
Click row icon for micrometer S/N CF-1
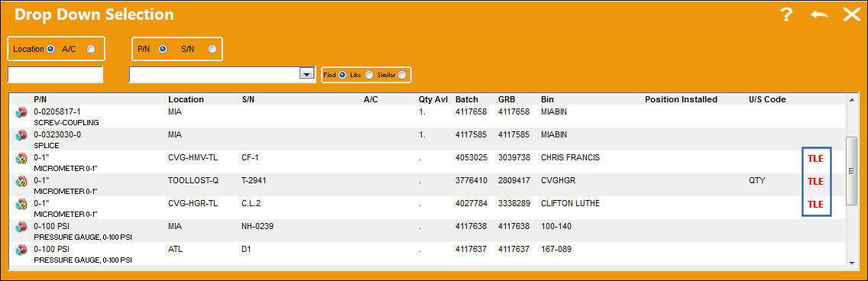(x=21, y=159)
